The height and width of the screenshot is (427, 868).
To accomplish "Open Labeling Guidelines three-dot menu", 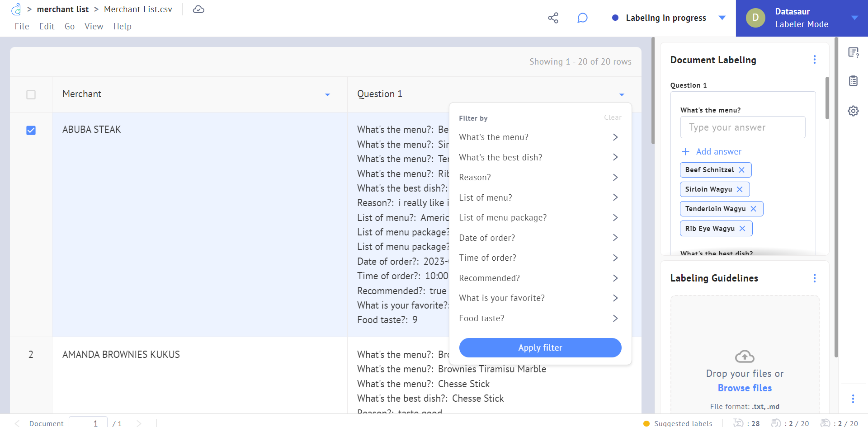I will click(814, 278).
